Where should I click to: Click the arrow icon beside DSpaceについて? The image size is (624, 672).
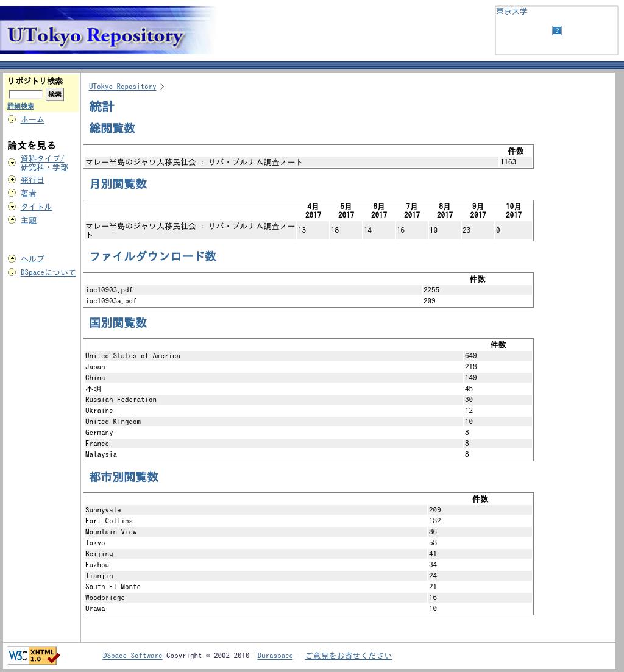pyautogui.click(x=12, y=272)
